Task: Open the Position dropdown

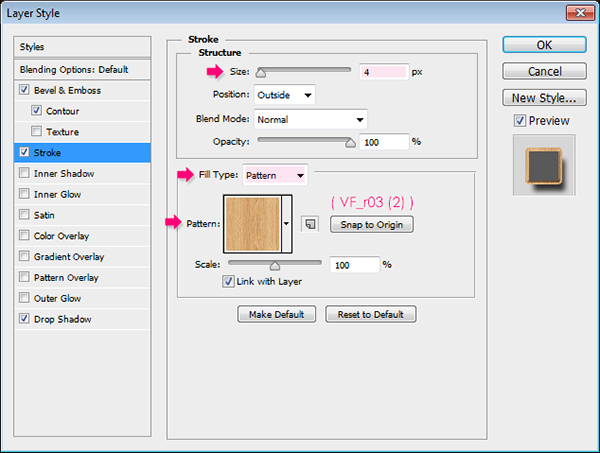Action: coord(284,95)
